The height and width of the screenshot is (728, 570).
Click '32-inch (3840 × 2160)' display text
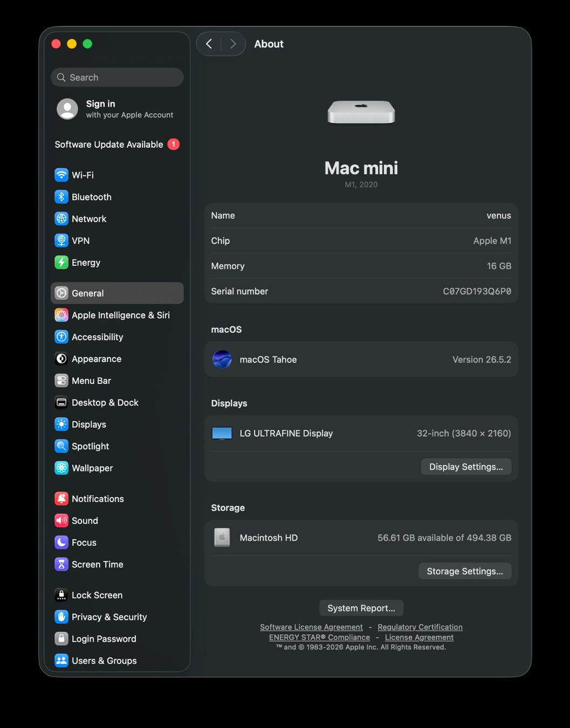(x=464, y=433)
